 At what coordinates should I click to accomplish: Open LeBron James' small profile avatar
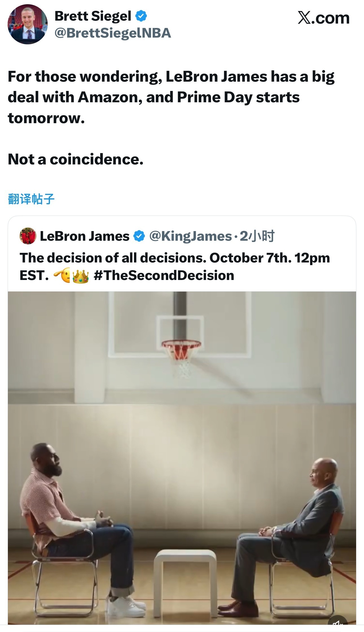[x=28, y=236]
